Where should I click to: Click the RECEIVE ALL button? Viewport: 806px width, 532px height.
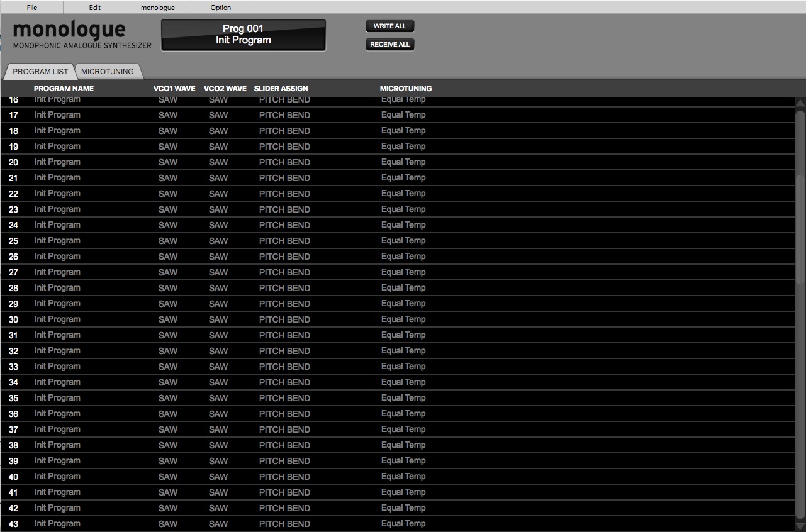tap(390, 45)
